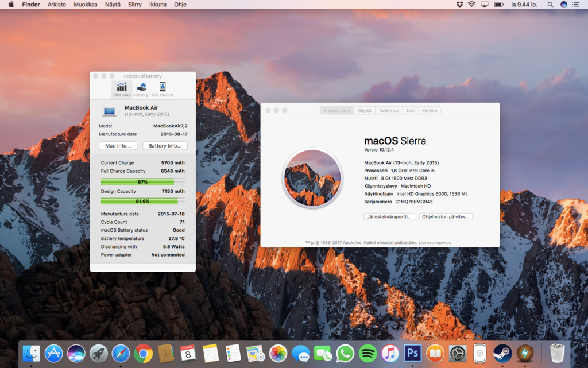
Task: Open Google Chrome in the Dock
Action: click(143, 354)
